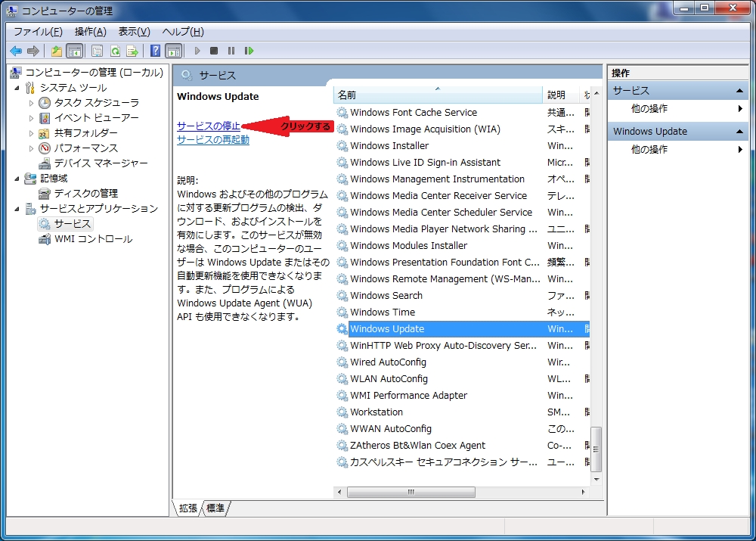Select the Windows Search service row
756x541 pixels.
click(x=463, y=295)
